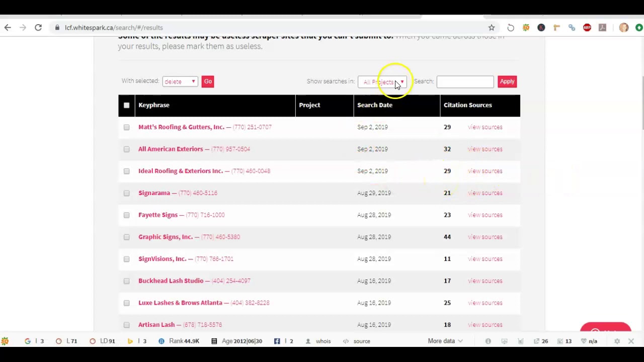Click the info icon in the SEO bar

click(x=488, y=341)
